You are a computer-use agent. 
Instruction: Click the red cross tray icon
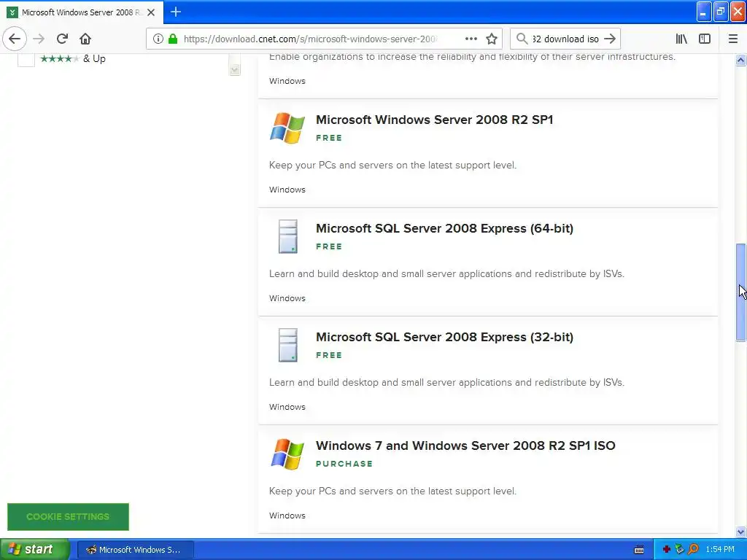(x=667, y=550)
